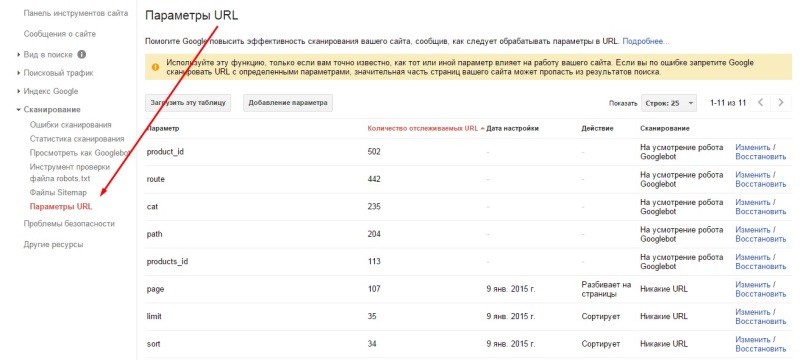Click Восстановить for product_id row
Viewport: 800px width, 360px height.
pos(761,157)
